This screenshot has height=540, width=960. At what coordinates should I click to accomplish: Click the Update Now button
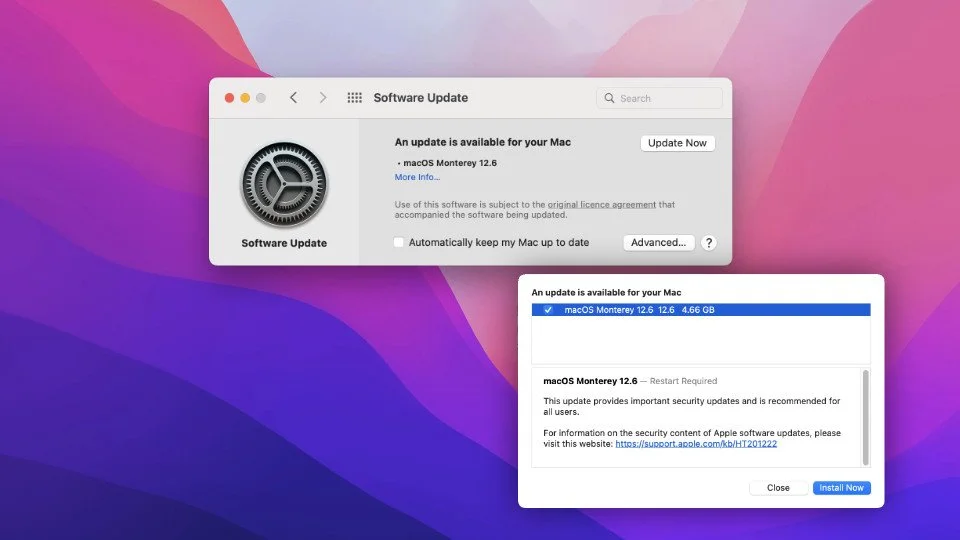(x=677, y=143)
